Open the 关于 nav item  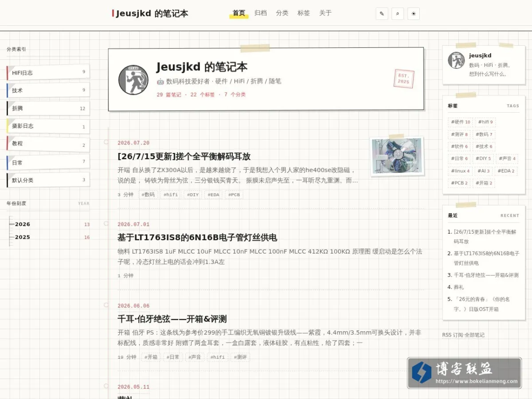(x=325, y=13)
